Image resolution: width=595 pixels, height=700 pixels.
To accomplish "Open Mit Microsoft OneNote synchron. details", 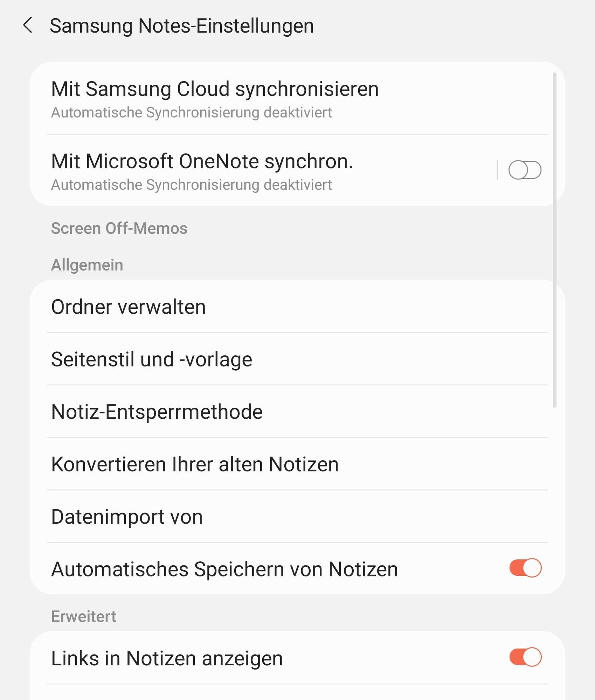I will pyautogui.click(x=202, y=161).
